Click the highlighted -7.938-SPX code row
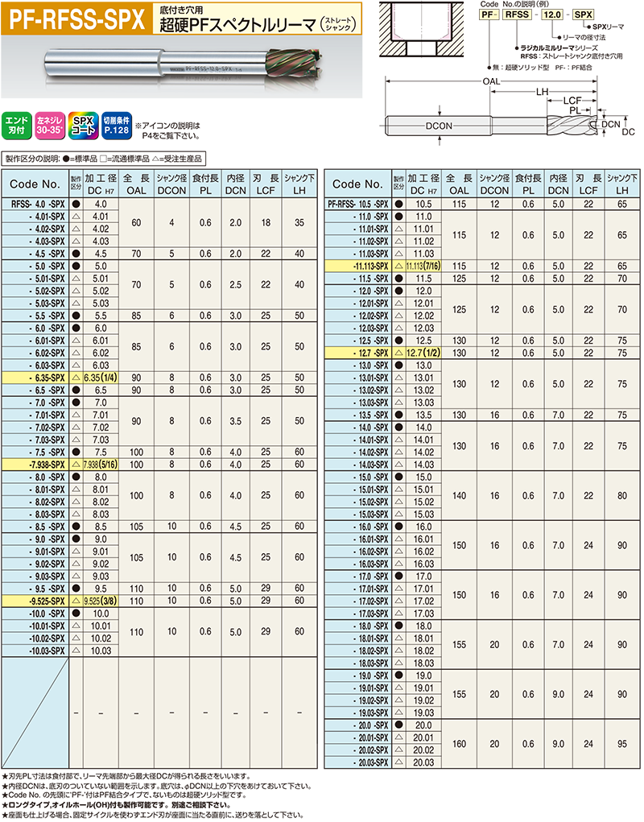This screenshot has width=644, height=822. 34,465
